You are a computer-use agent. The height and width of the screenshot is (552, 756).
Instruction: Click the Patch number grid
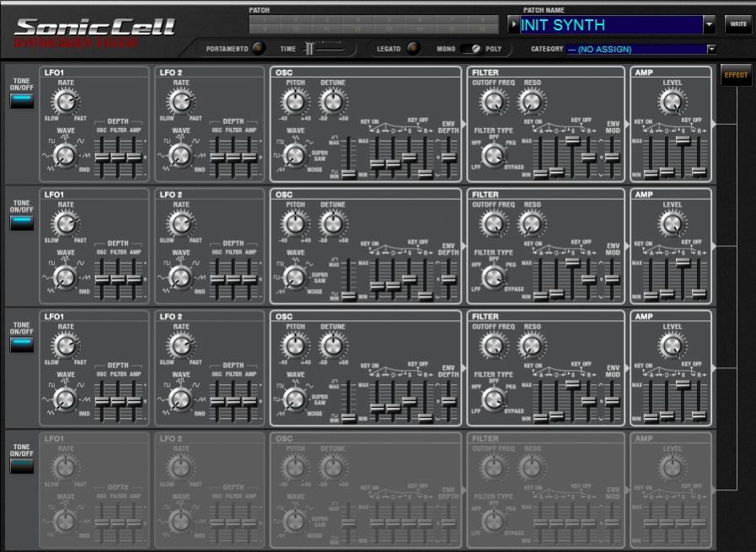pyautogui.click(x=373, y=24)
